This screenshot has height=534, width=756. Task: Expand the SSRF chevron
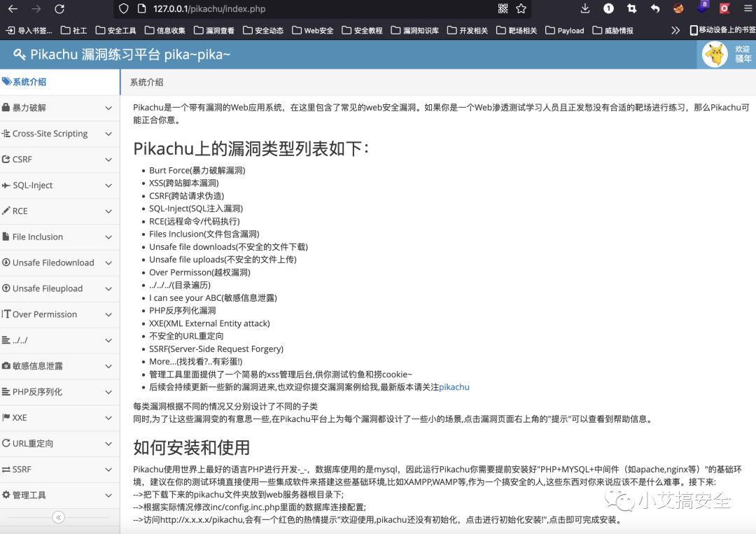(109, 470)
